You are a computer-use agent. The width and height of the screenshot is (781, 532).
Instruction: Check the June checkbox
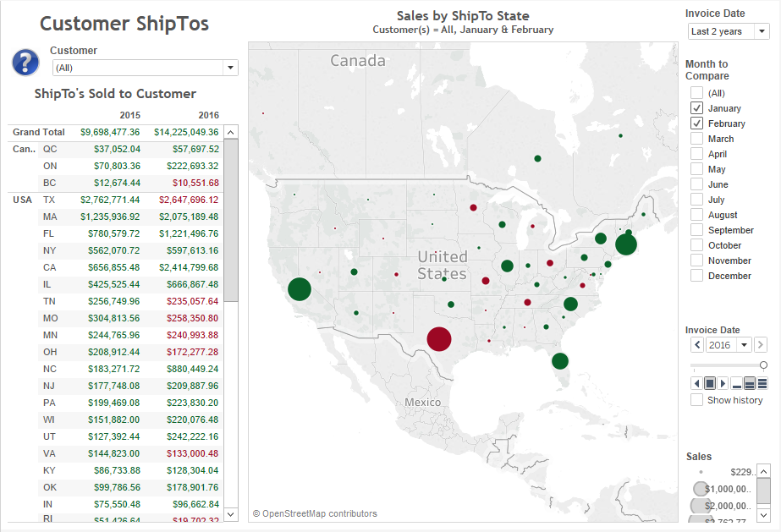pyautogui.click(x=697, y=184)
